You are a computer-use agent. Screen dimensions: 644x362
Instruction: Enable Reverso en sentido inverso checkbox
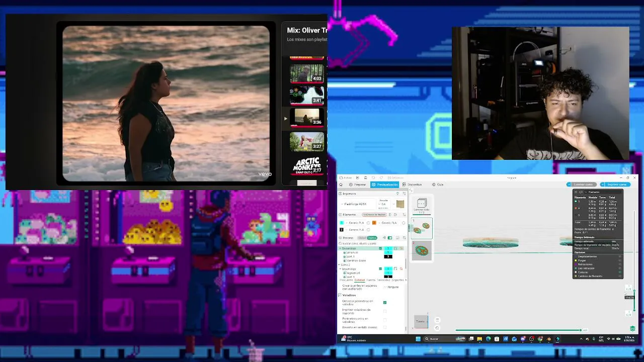(385, 327)
